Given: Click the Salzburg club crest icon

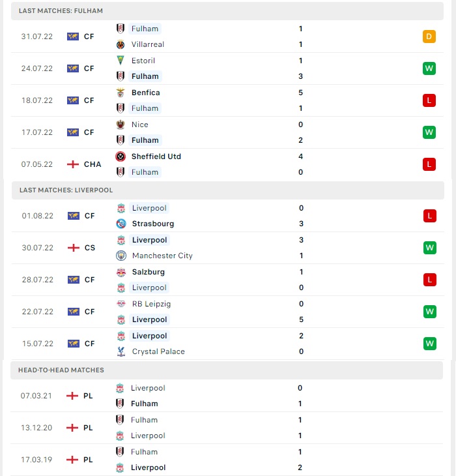Looking at the screenshot, I should point(121,272).
